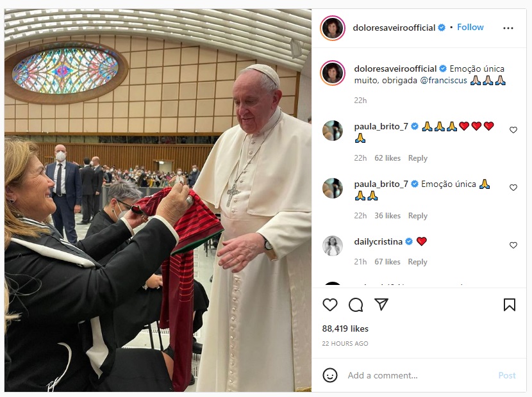532x397 pixels.
Task: Show who gave 62 likes on comment
Action: point(387,158)
